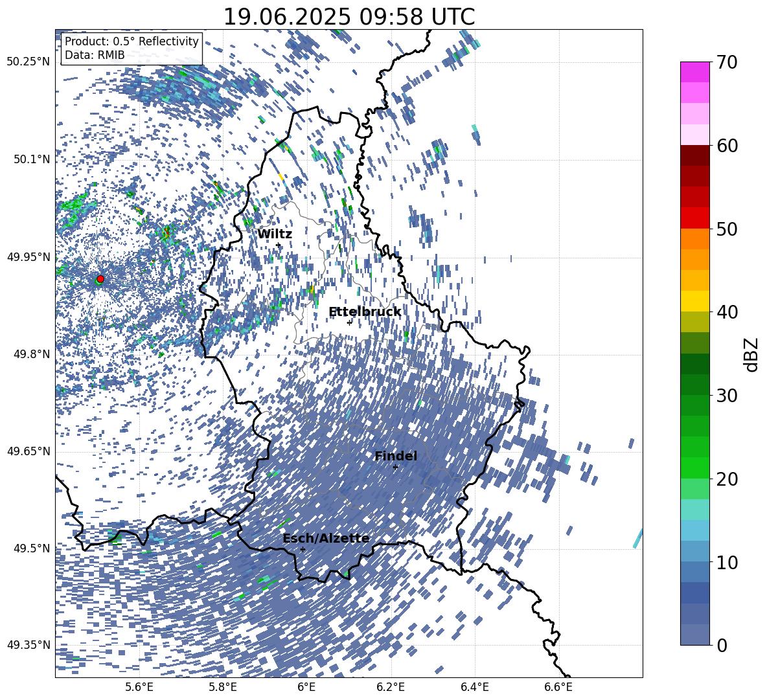Click the 60 colorbar tick label
The width and height of the screenshot is (767, 700).
pos(727,146)
